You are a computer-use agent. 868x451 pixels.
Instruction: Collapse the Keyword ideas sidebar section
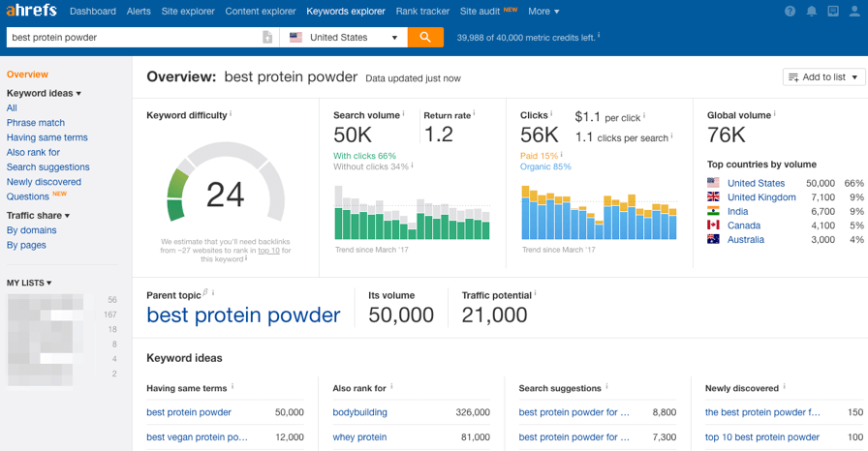coord(44,93)
